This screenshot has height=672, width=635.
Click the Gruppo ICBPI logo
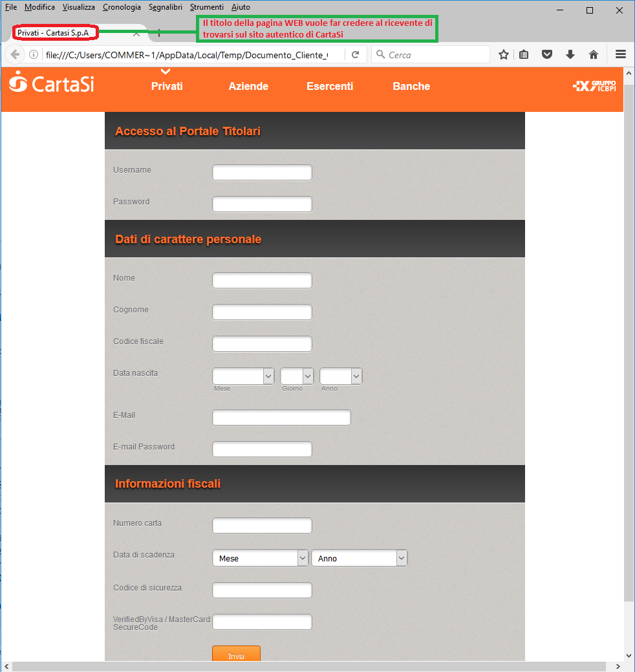(x=594, y=86)
